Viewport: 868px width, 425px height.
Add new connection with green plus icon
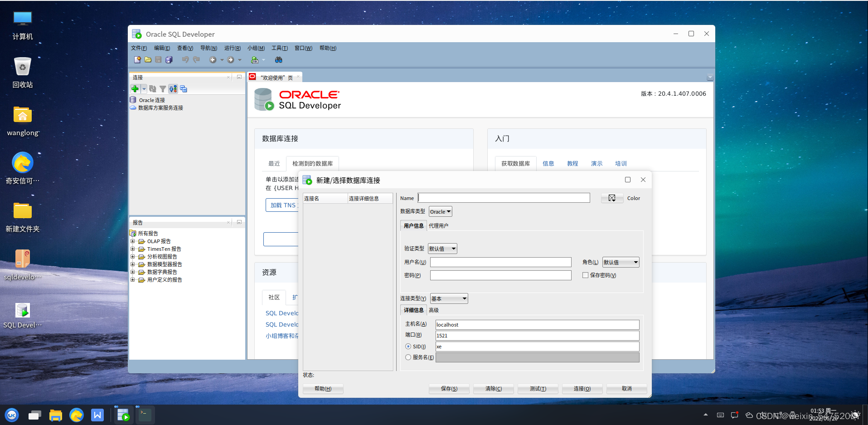(x=135, y=89)
